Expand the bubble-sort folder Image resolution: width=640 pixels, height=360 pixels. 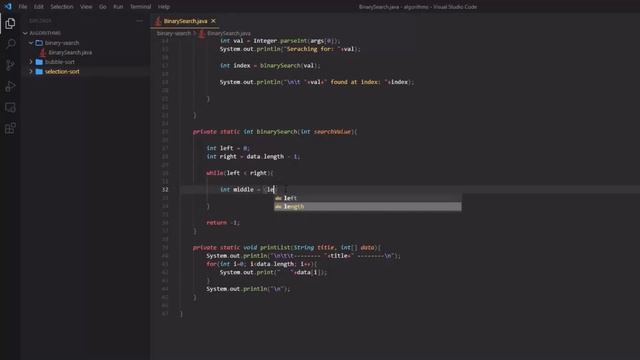click(x=31, y=62)
